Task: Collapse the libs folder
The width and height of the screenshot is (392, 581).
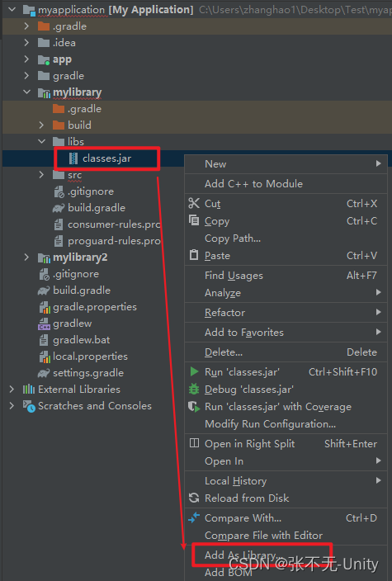Action: [x=41, y=142]
